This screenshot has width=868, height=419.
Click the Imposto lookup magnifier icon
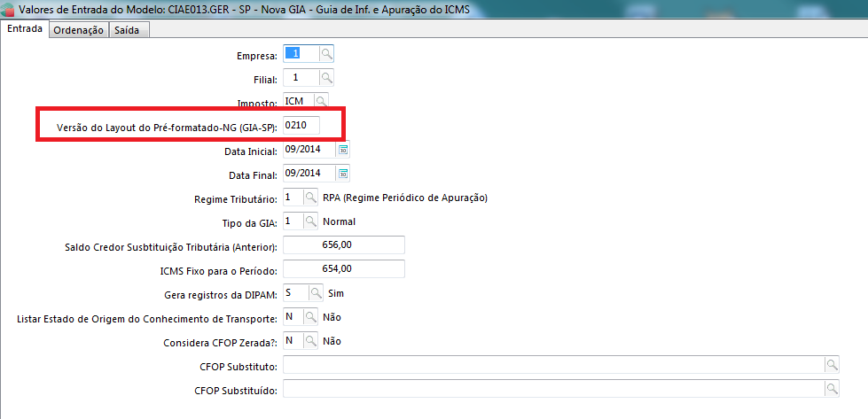pos(321,101)
